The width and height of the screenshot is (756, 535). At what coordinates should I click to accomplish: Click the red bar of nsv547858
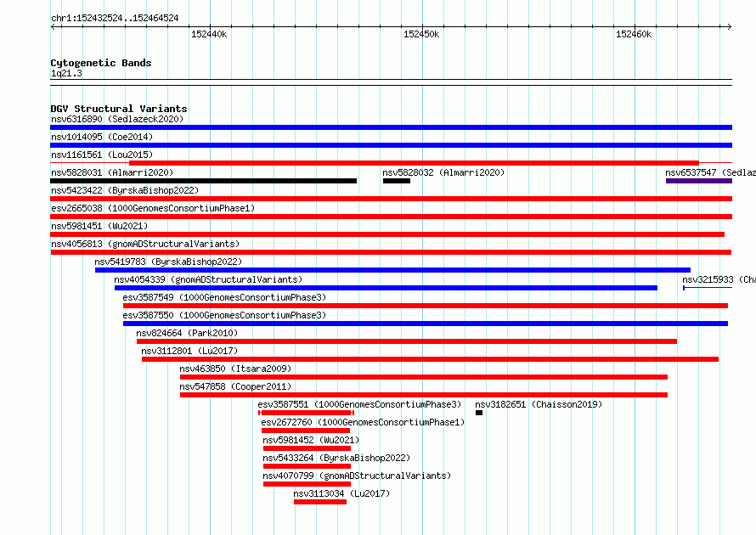[x=424, y=395]
